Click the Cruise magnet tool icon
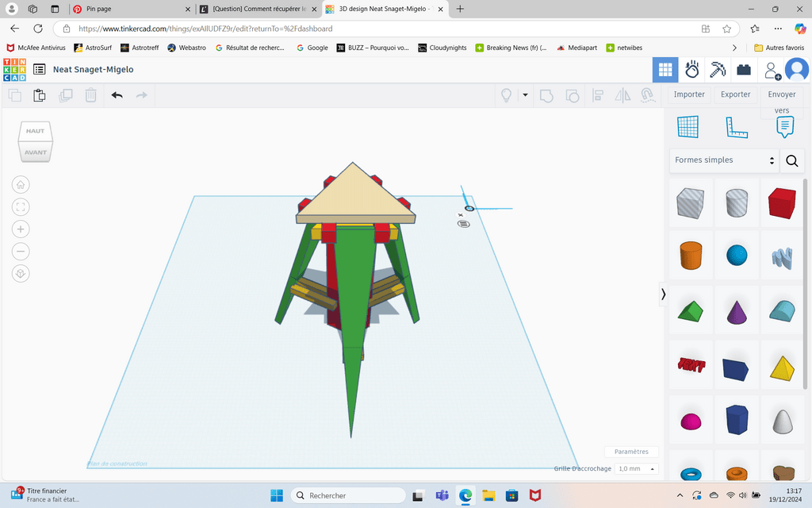This screenshot has width=812, height=508. [x=647, y=95]
